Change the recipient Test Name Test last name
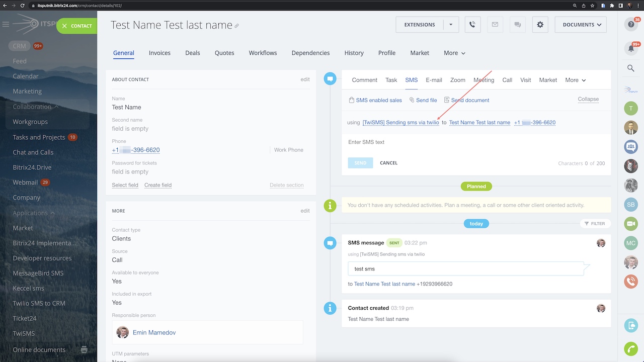644x362 pixels. [x=479, y=123]
